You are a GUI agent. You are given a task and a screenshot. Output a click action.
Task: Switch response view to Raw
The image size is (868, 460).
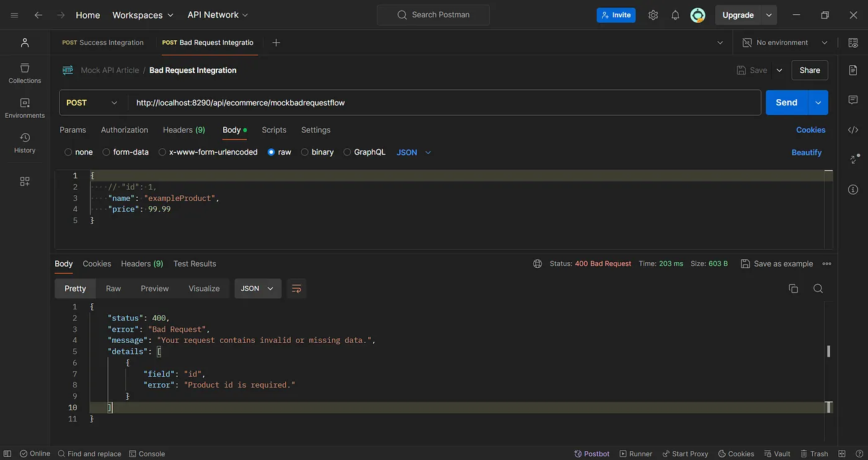click(x=113, y=288)
